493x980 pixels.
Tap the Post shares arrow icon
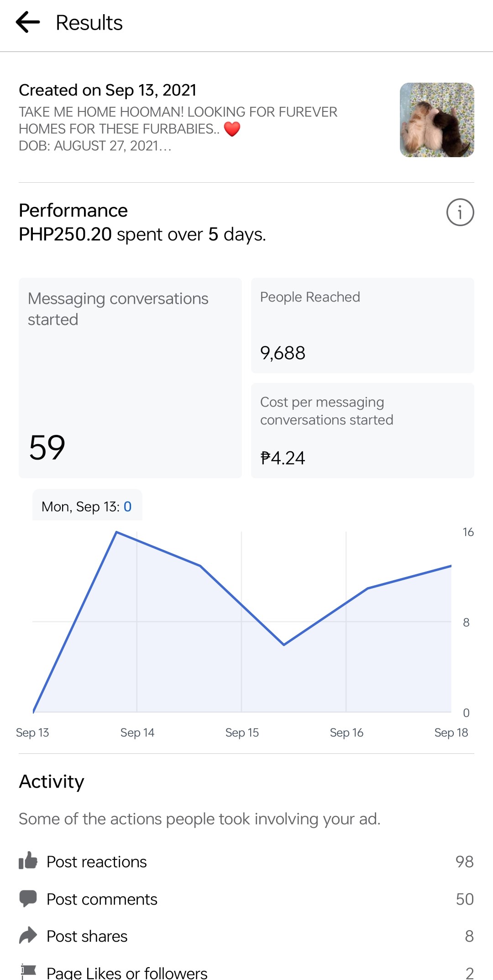(x=28, y=935)
